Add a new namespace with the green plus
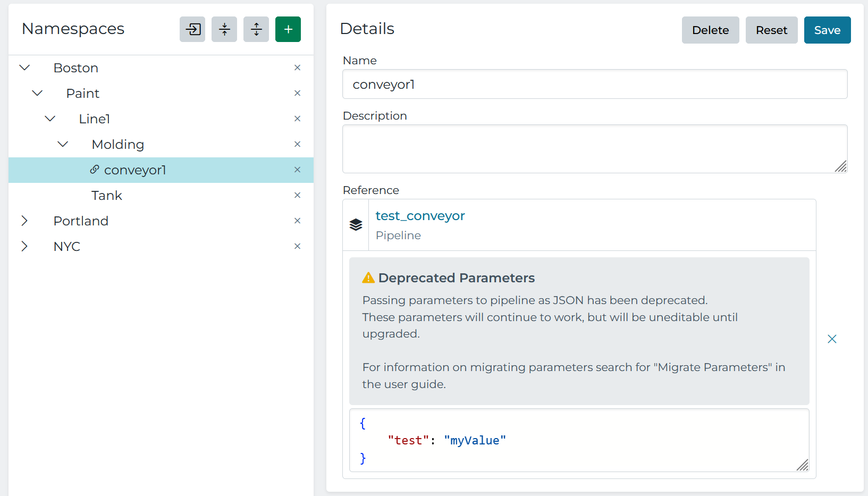Image resolution: width=868 pixels, height=496 pixels. [x=288, y=29]
